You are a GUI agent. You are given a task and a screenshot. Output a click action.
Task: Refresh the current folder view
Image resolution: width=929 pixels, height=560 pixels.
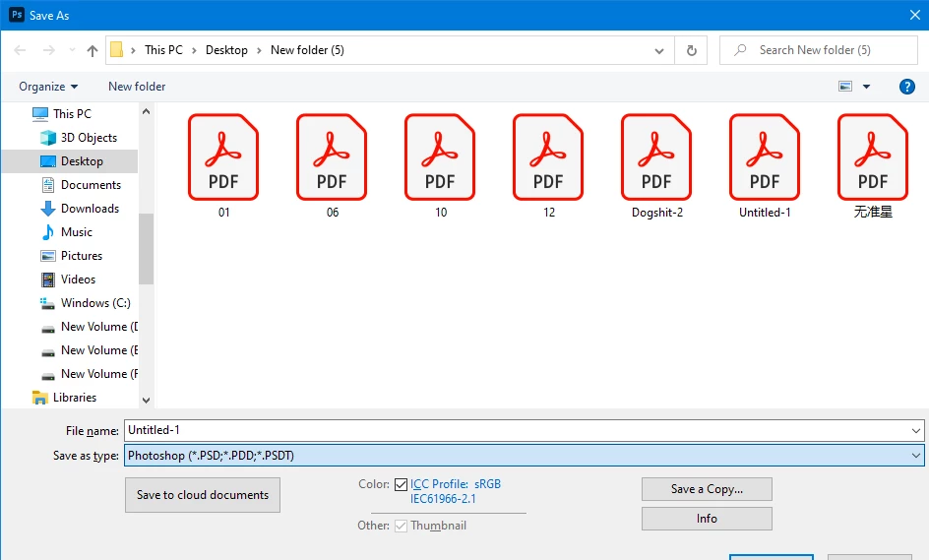click(692, 50)
